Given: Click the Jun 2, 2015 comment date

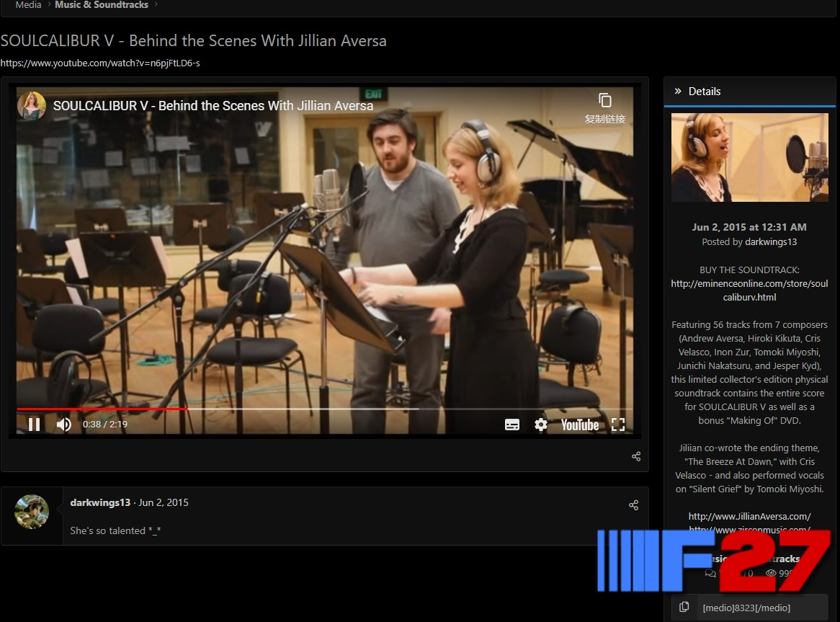Looking at the screenshot, I should pyautogui.click(x=164, y=502).
